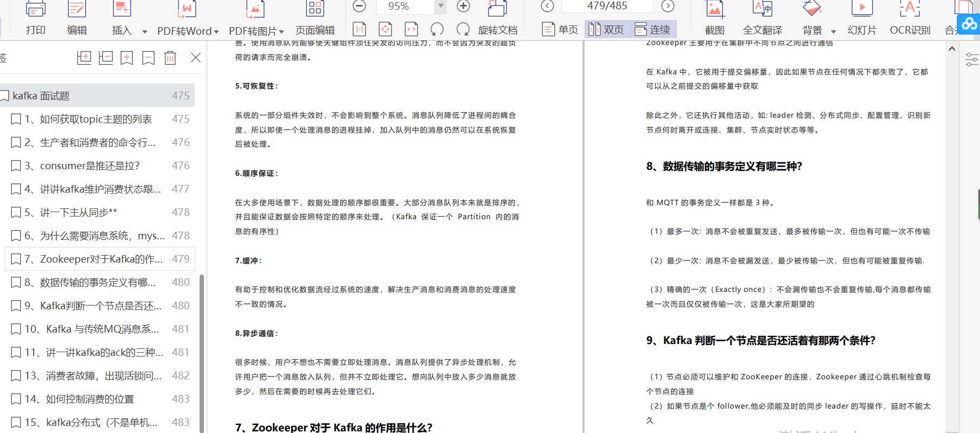Open the right-side settings sliders icon
This screenshot has width=980, height=433.
[x=971, y=60]
